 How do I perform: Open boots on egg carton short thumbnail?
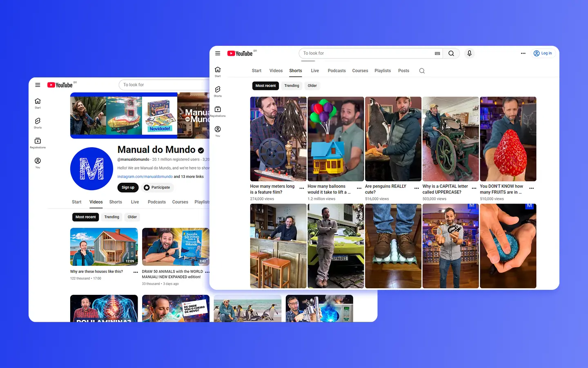coord(393,246)
